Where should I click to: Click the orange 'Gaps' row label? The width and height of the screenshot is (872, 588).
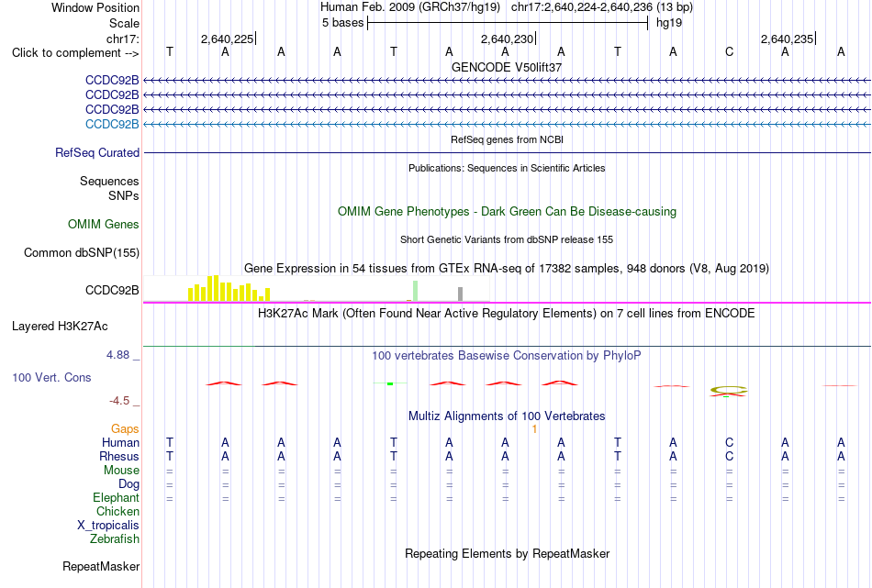click(125, 428)
